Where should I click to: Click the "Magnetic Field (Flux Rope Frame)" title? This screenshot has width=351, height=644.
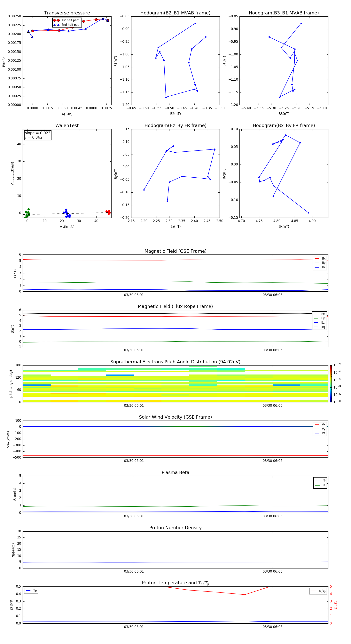(175, 307)
